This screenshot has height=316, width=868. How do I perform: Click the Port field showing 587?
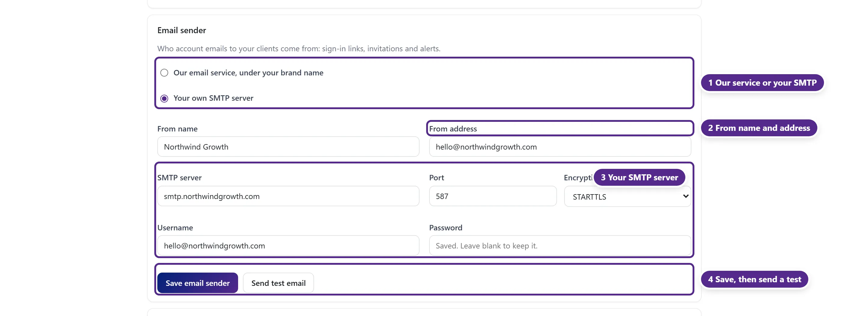click(x=493, y=196)
